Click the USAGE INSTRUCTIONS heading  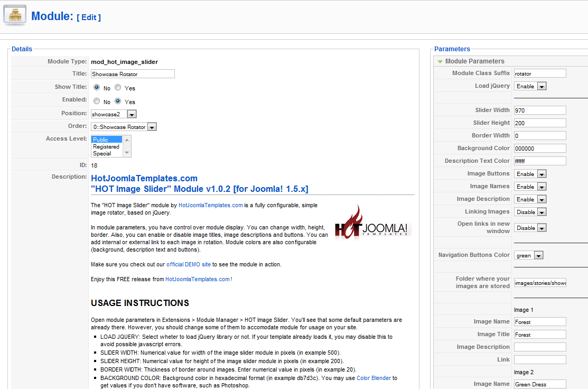click(x=140, y=303)
